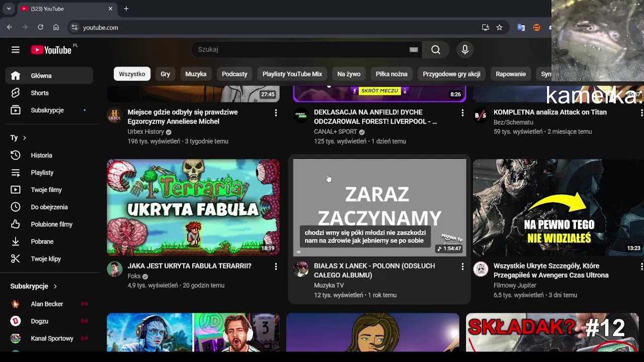
Task: Open Subskrypcje in sidebar
Action: pos(49,110)
